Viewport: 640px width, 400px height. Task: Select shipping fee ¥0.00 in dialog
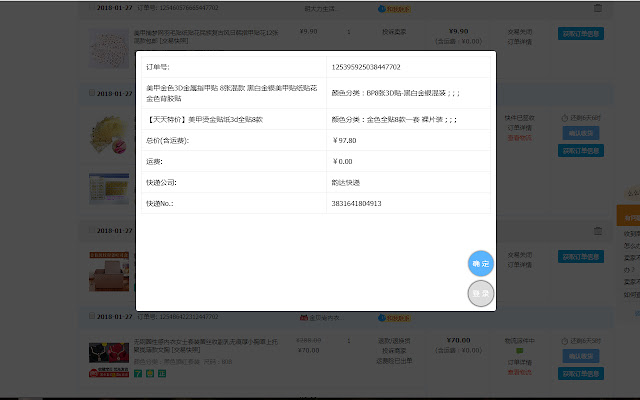[342, 162]
